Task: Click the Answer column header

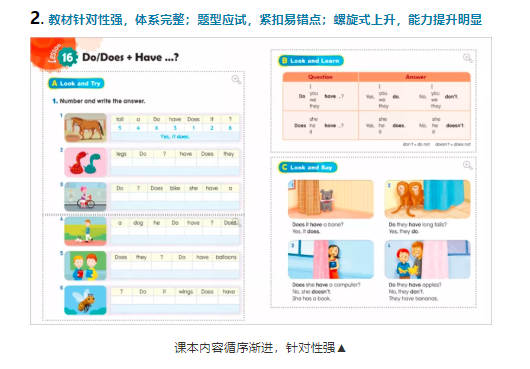Action: (415, 77)
